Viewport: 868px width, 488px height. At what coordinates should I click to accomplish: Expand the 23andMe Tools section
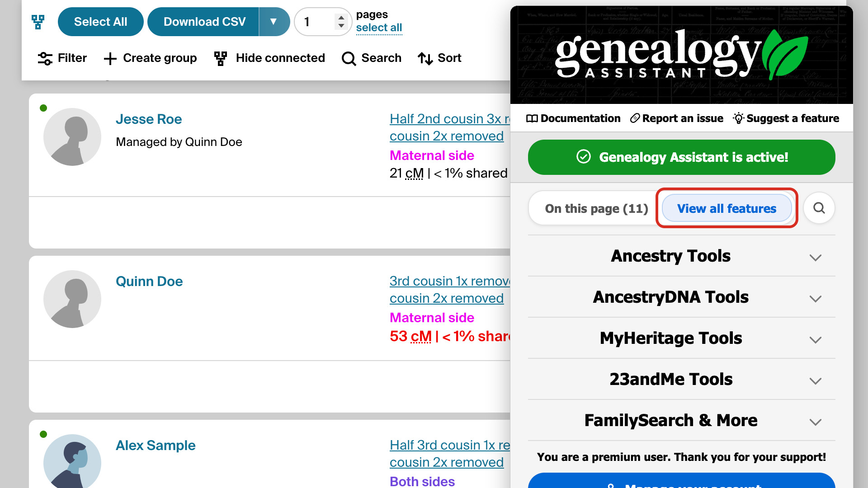(x=681, y=379)
